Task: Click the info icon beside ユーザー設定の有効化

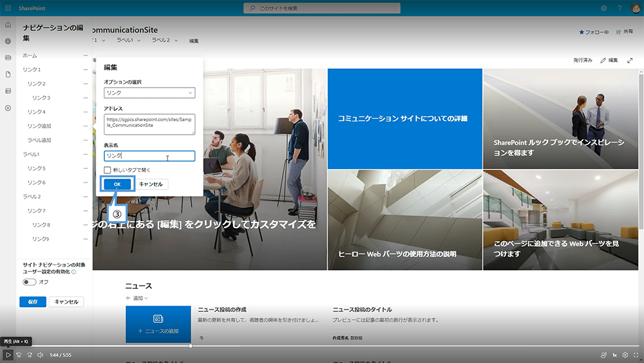Action: (74, 271)
